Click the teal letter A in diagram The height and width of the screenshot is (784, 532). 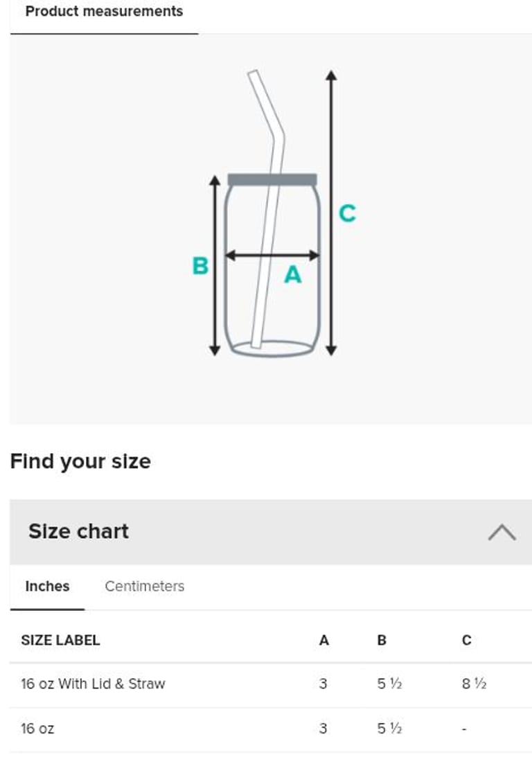tap(293, 276)
